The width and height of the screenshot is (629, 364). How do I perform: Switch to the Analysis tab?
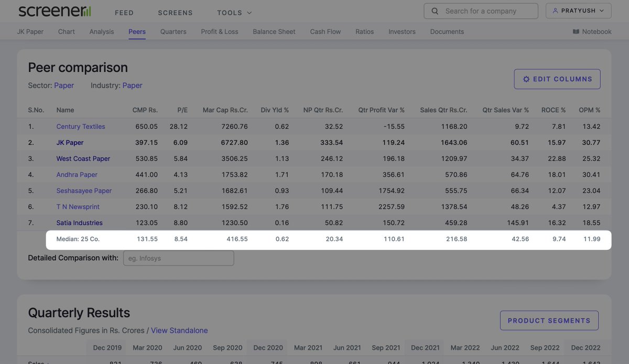coord(102,31)
